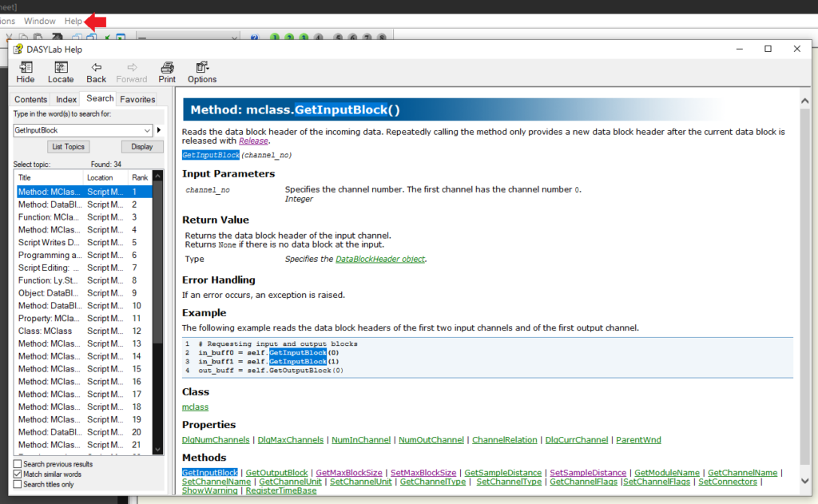Viewport: 818px width, 504px height.
Task: Select the Property: MCla... result
Action: [84, 318]
